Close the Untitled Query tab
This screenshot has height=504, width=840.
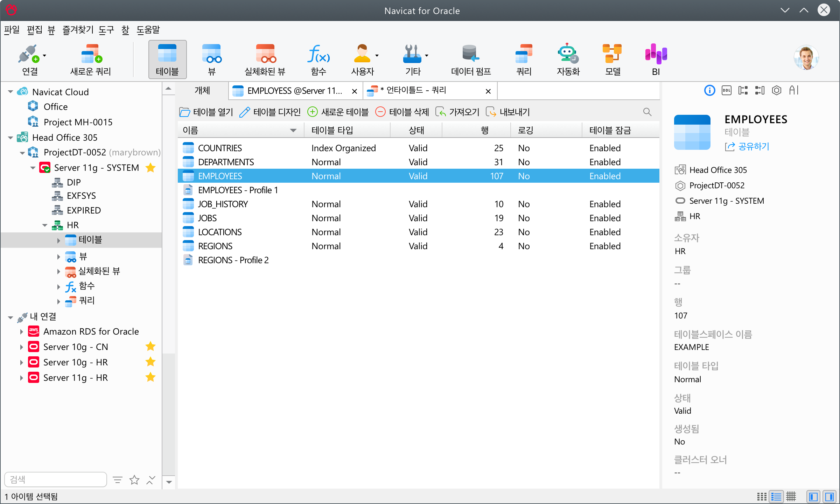tap(488, 91)
